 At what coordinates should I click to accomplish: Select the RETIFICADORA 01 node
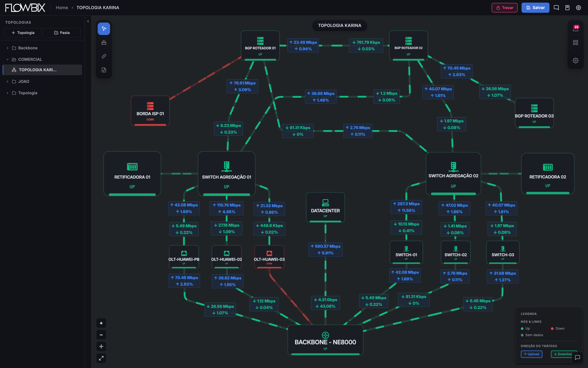[132, 174]
